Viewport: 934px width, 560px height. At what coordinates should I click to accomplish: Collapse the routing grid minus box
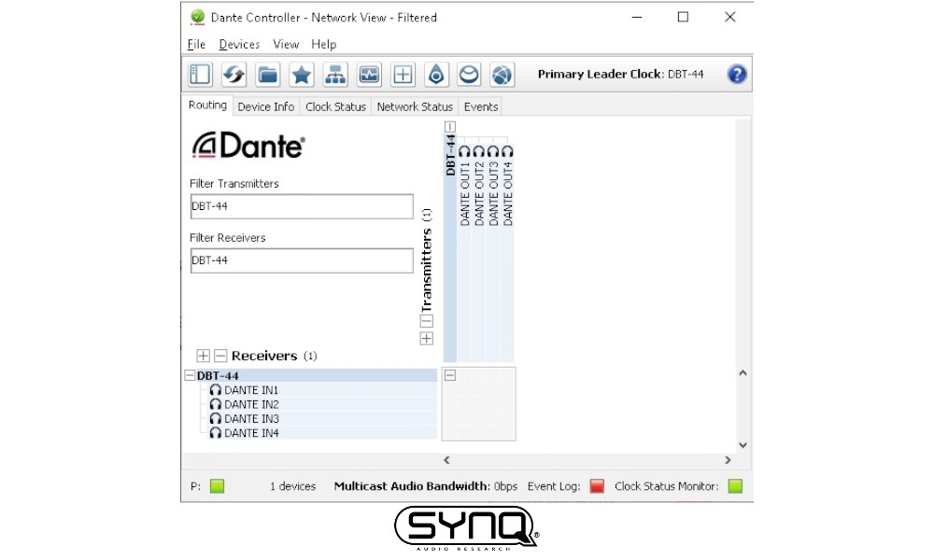(x=450, y=375)
